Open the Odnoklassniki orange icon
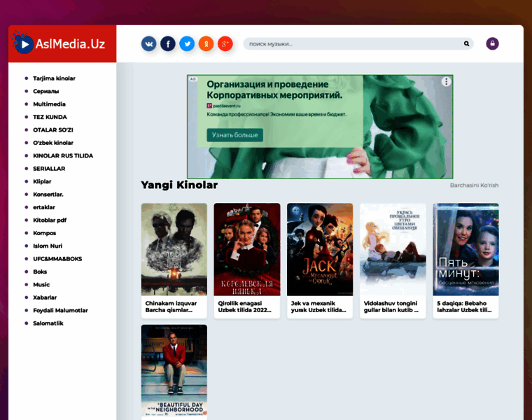 (x=206, y=44)
